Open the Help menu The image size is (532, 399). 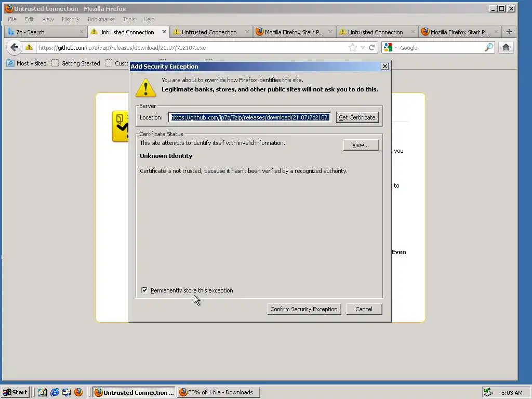tap(149, 19)
